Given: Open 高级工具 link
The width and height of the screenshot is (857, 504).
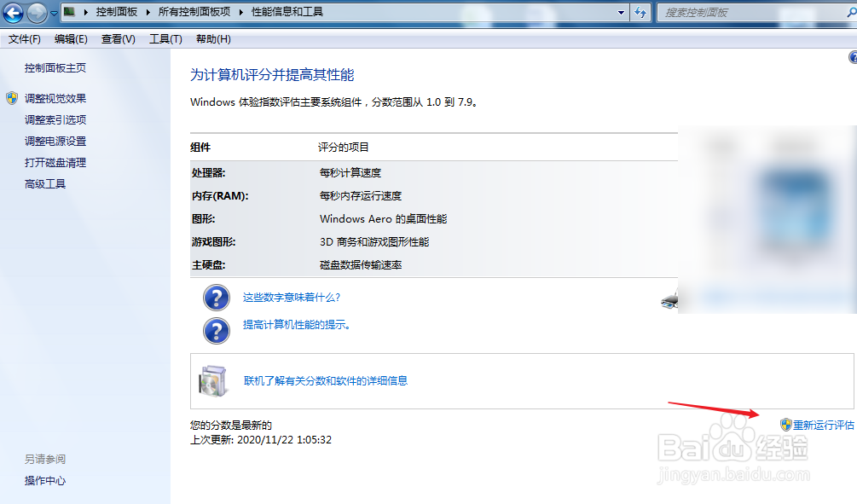Looking at the screenshot, I should (45, 183).
